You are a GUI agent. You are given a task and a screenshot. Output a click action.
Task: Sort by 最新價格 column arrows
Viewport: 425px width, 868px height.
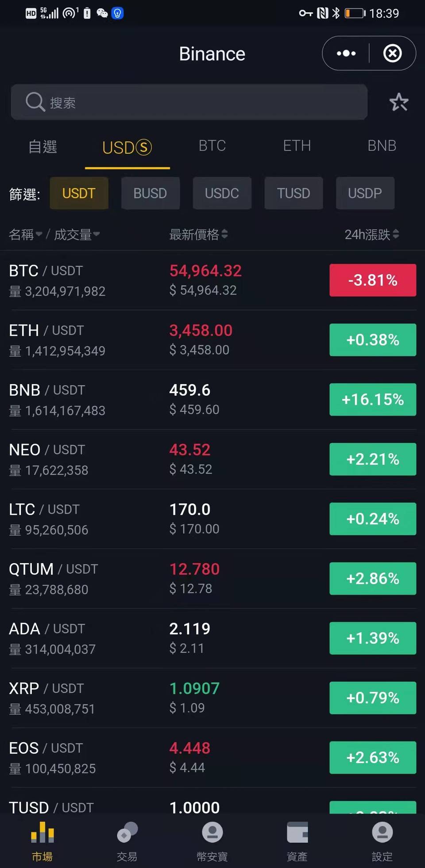[224, 234]
